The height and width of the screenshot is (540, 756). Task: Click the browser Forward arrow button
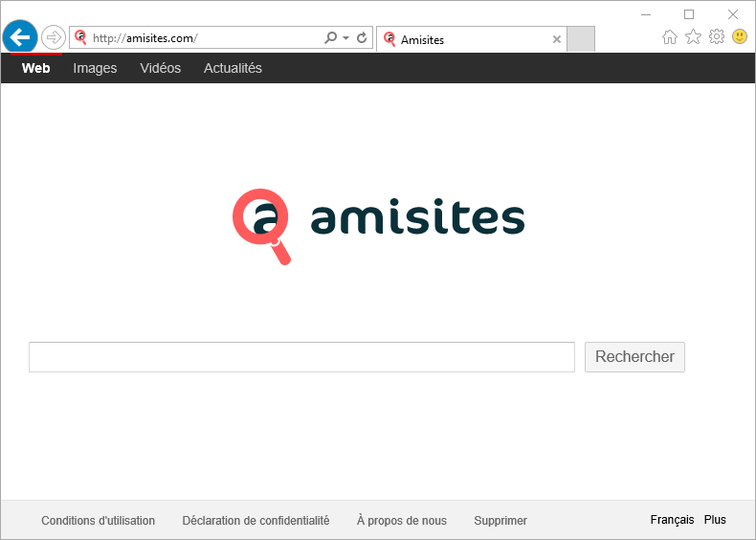tap(54, 37)
